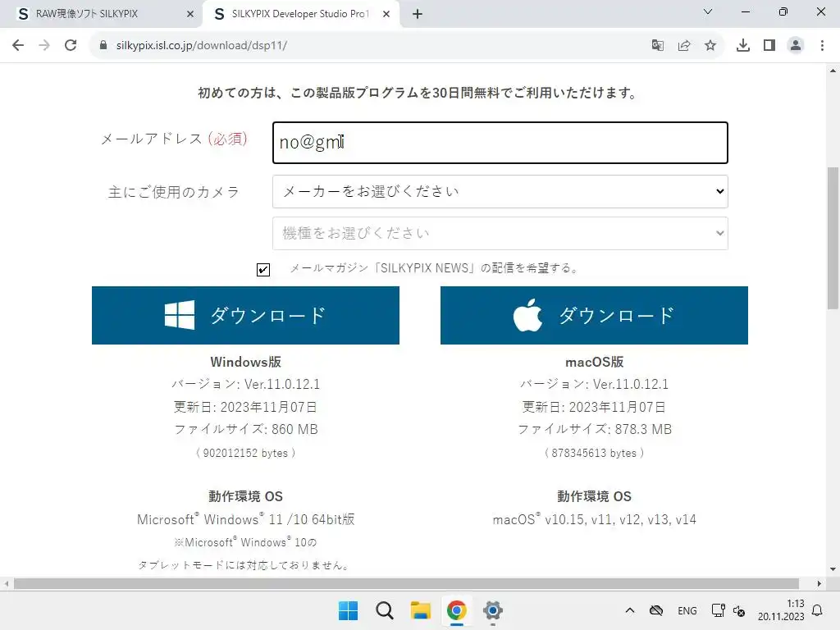Click the horizontal scrollbar thumb

tap(407, 584)
